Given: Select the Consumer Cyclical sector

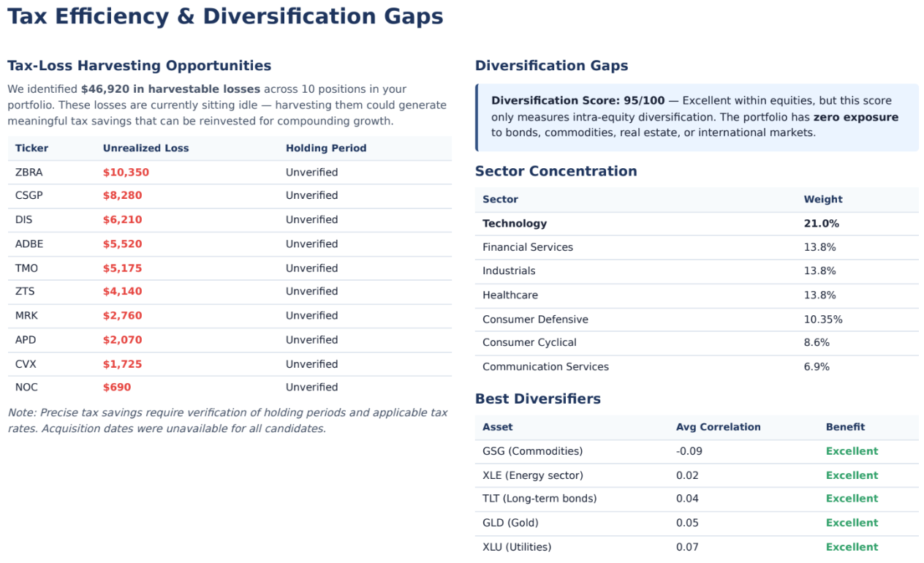Looking at the screenshot, I should [529, 343].
